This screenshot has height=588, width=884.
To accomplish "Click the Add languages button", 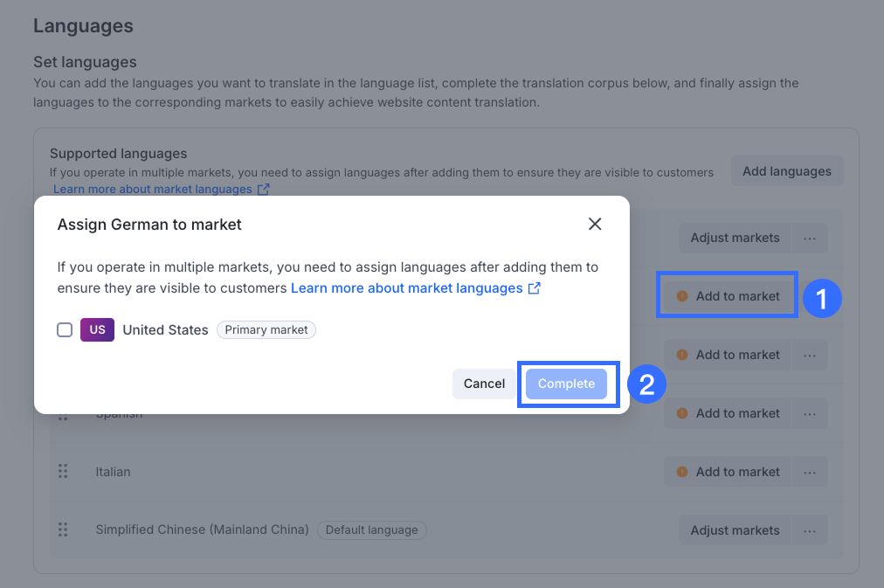I will [x=786, y=171].
